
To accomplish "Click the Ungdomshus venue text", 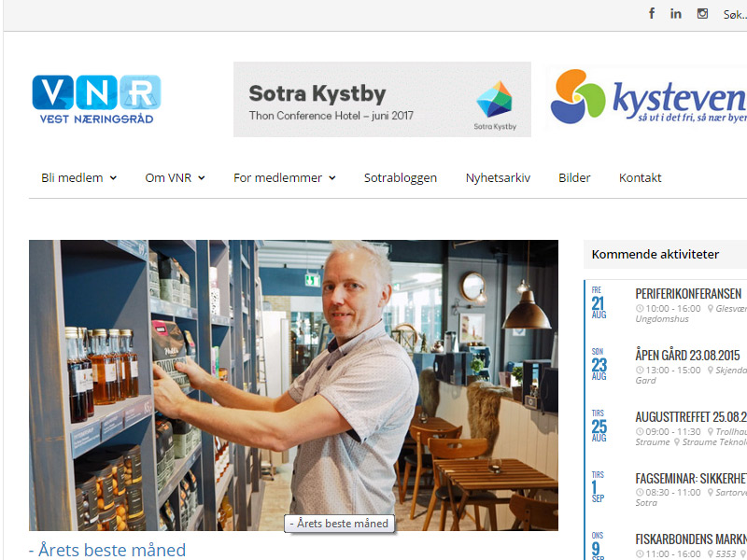I will tap(662, 319).
